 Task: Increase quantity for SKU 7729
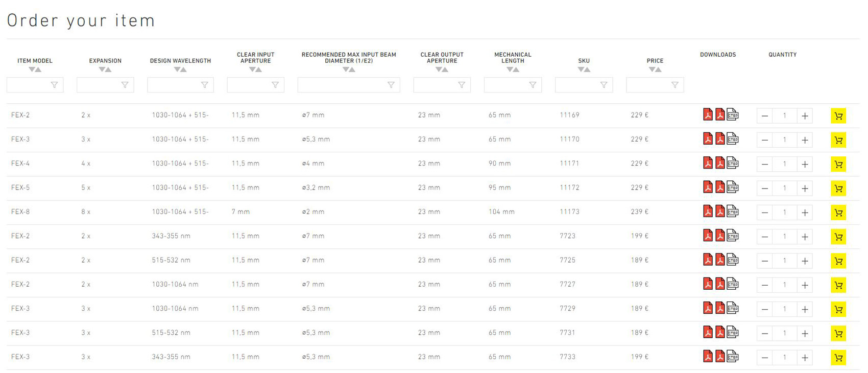coord(805,309)
